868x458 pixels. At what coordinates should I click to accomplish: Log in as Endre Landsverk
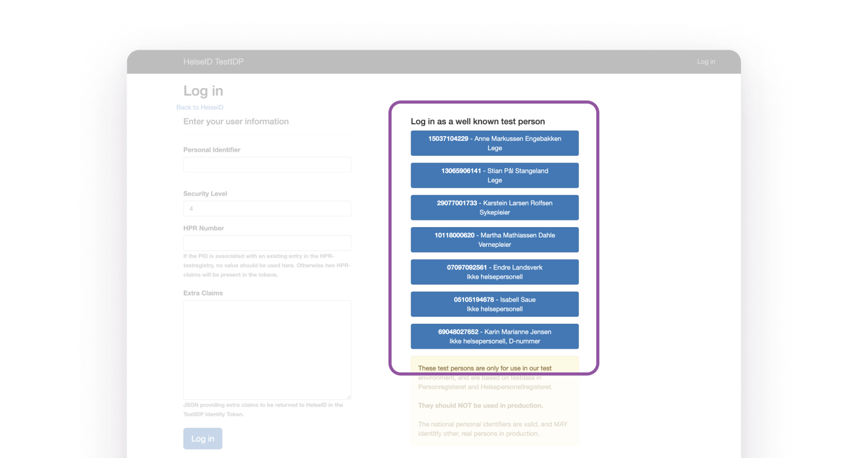[x=495, y=272]
